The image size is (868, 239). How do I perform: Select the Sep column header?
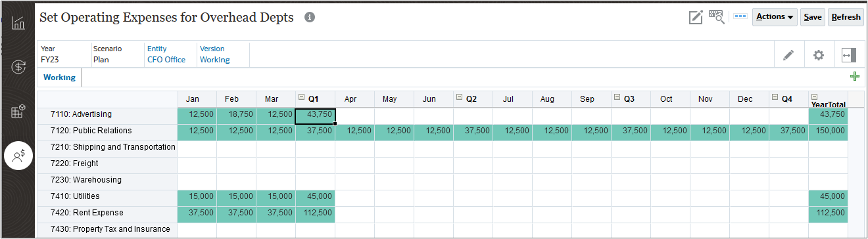tap(591, 99)
